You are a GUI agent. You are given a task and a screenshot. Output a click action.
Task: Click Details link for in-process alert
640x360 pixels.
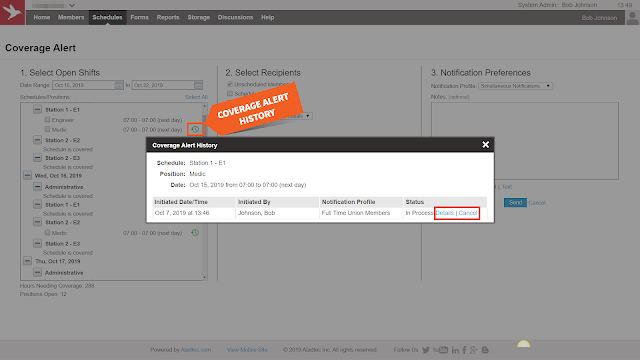click(444, 213)
